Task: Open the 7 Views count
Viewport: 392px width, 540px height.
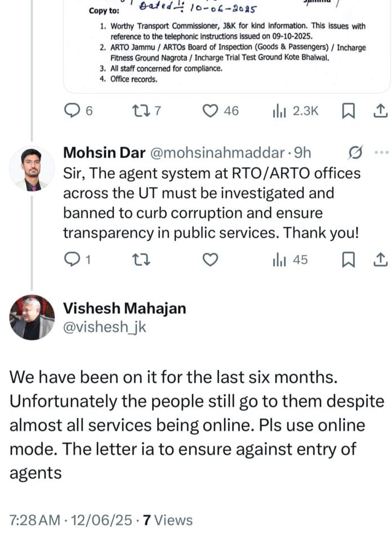Action: [x=168, y=520]
